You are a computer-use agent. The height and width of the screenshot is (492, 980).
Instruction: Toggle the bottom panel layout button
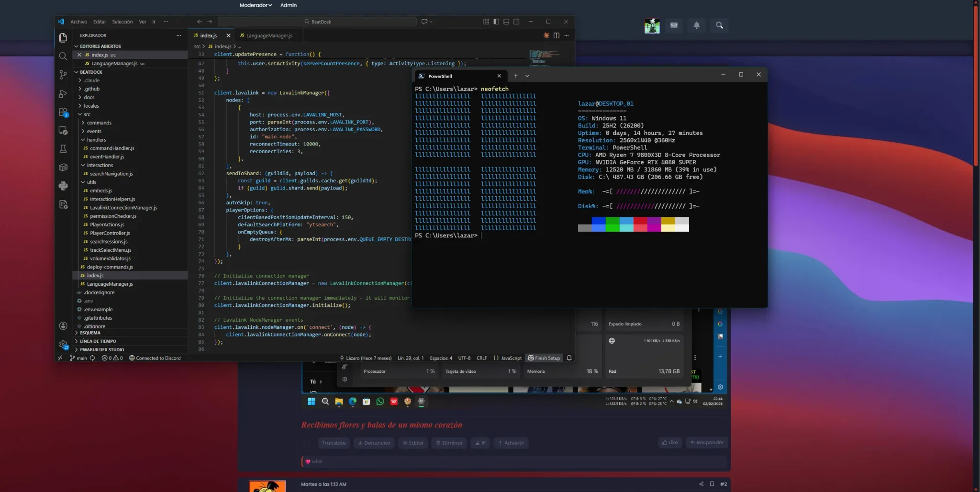tap(506, 22)
